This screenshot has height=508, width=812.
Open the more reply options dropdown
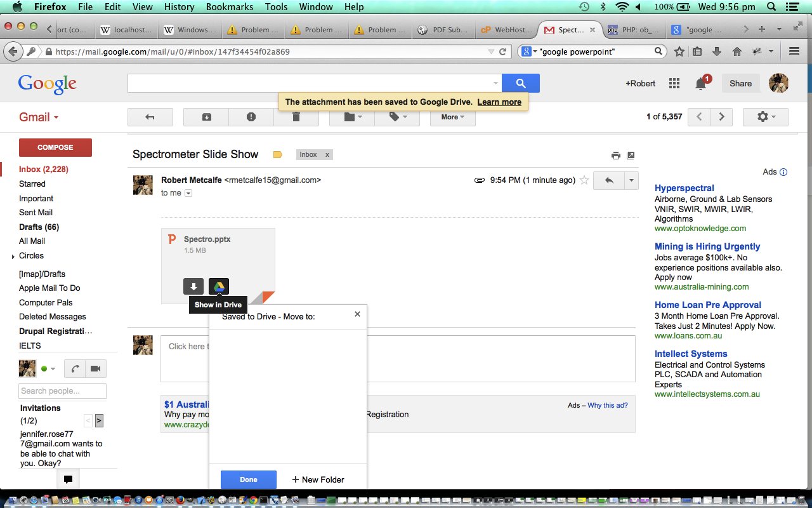point(631,180)
